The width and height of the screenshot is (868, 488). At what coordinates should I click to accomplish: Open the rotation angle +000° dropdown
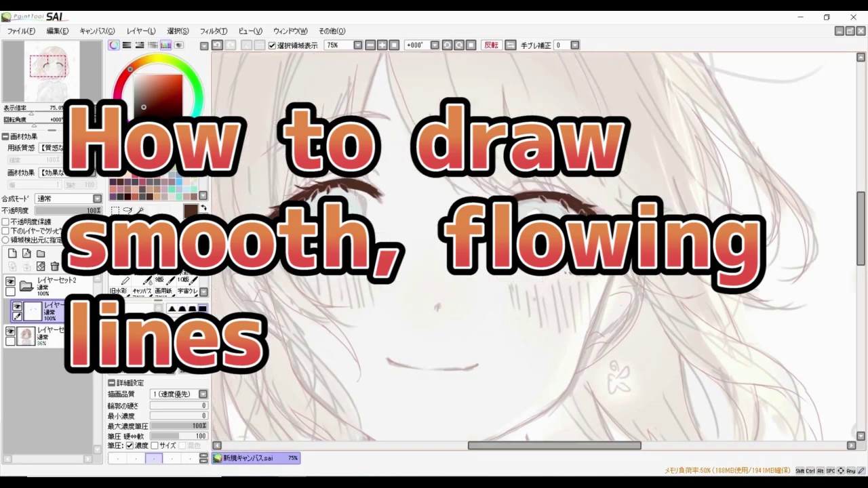(435, 45)
